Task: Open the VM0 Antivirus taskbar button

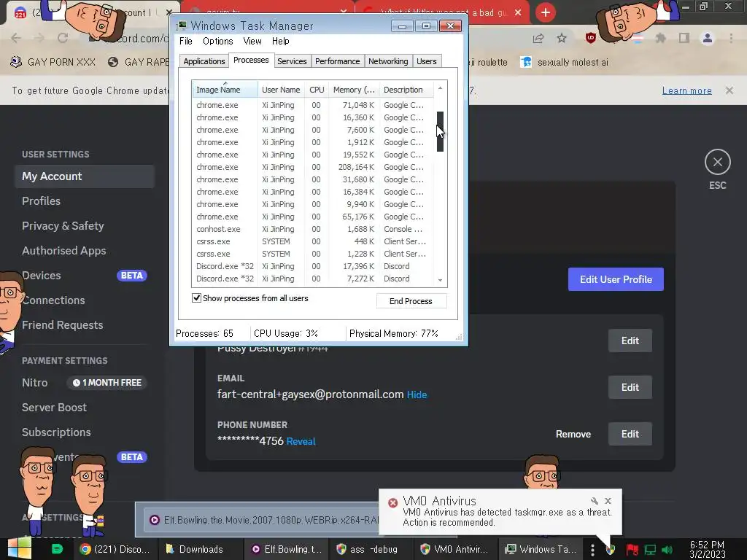Action: tap(454, 549)
